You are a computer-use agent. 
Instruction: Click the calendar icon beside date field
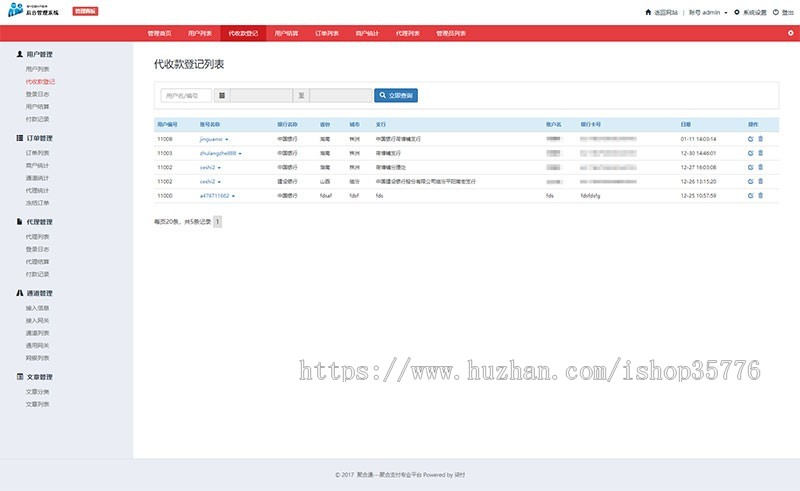[x=222, y=96]
